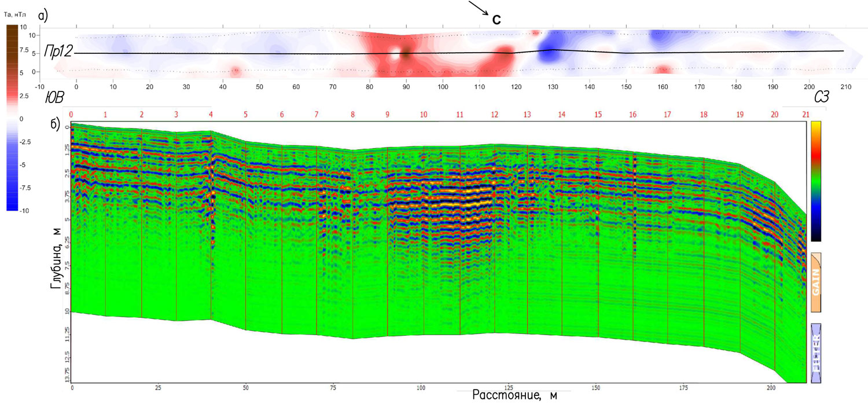Select red trace marker 9
This screenshot has width=868, height=404.
(387, 115)
